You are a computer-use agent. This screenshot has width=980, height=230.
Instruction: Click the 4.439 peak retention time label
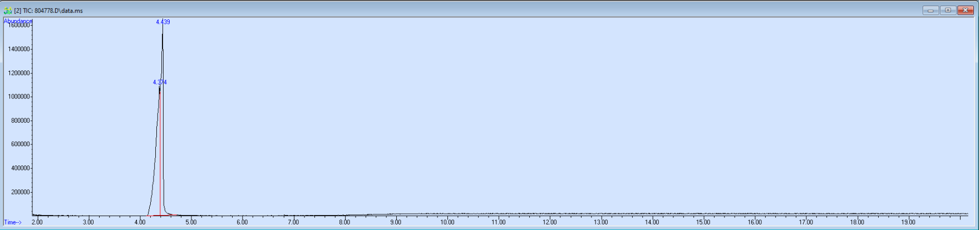click(x=163, y=22)
